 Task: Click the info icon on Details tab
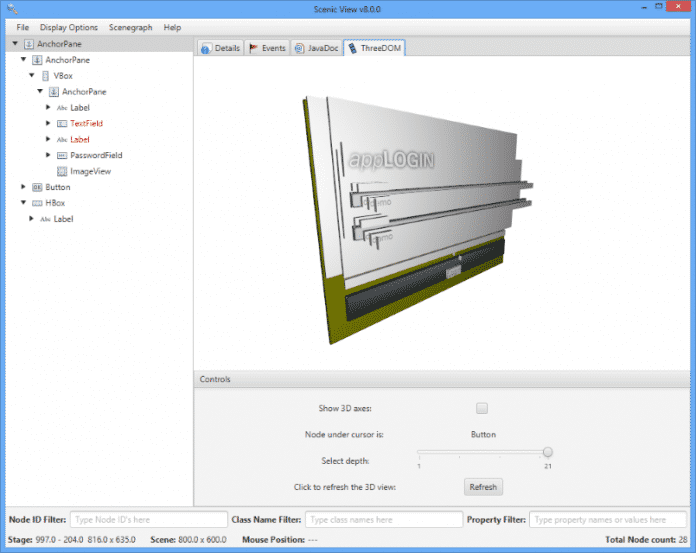[206, 48]
